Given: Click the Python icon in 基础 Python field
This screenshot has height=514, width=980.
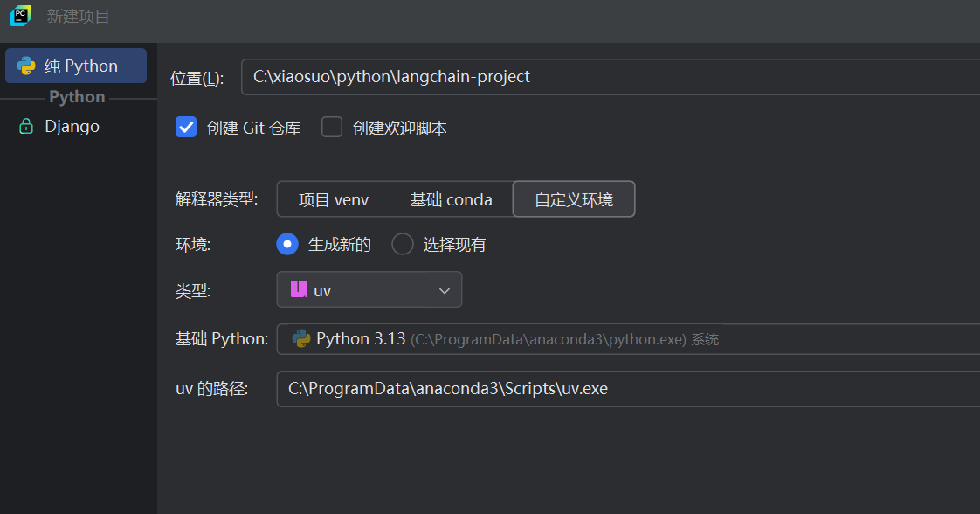Looking at the screenshot, I should pos(301,339).
